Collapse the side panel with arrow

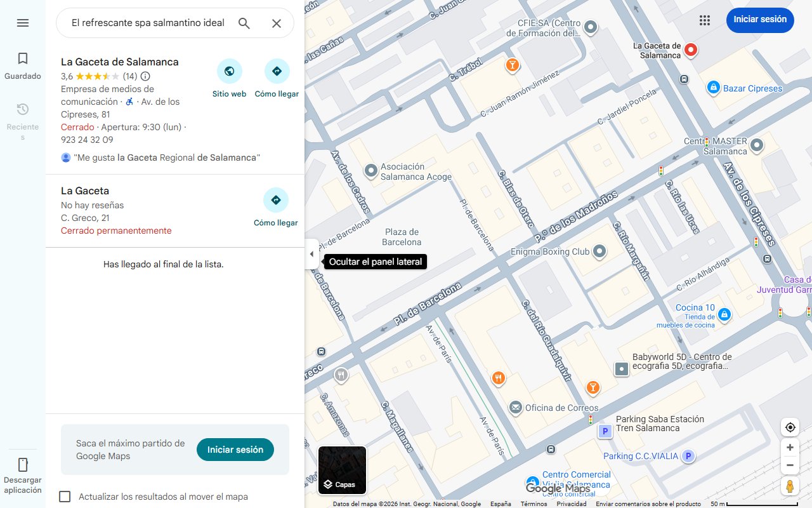click(x=311, y=254)
